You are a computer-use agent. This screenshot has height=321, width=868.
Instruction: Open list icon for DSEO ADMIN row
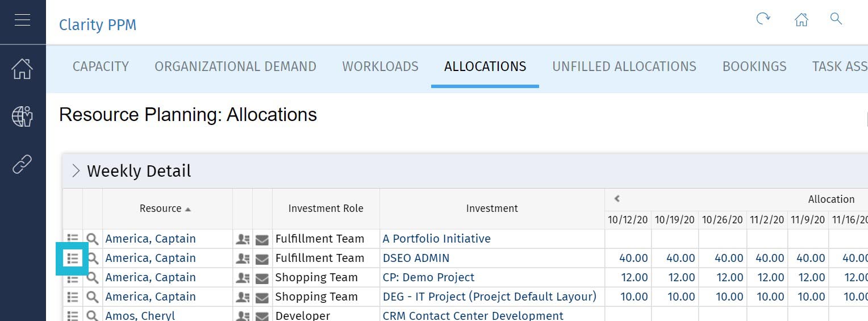click(x=73, y=258)
